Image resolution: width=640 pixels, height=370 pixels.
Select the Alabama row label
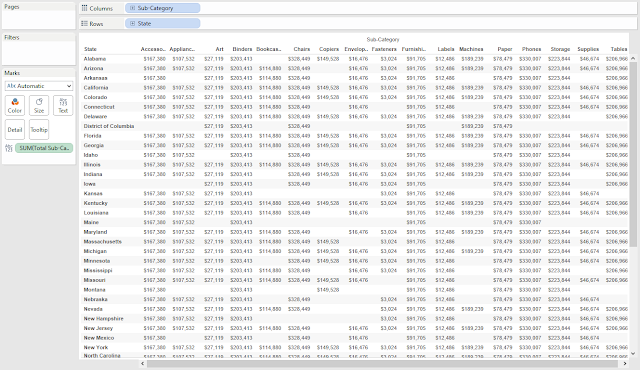click(95, 59)
